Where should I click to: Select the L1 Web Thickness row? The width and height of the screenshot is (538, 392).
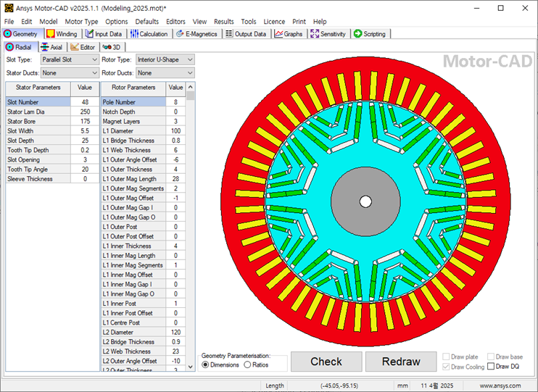tap(144, 150)
